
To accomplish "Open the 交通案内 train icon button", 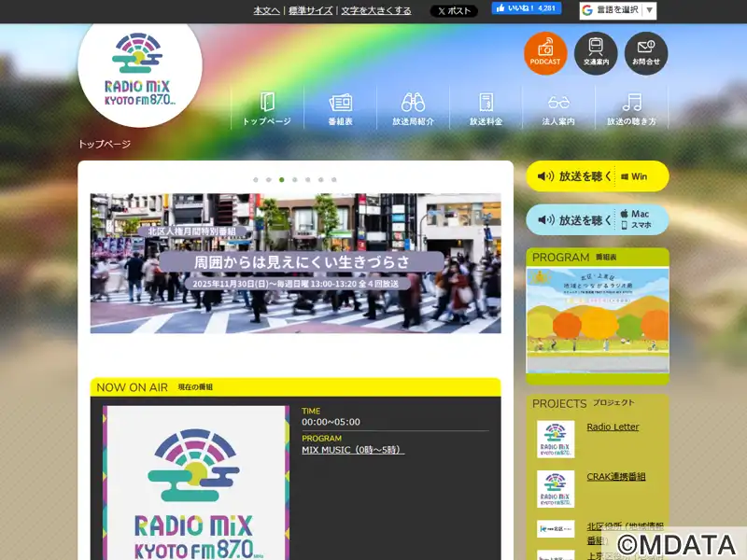I will click(x=596, y=53).
